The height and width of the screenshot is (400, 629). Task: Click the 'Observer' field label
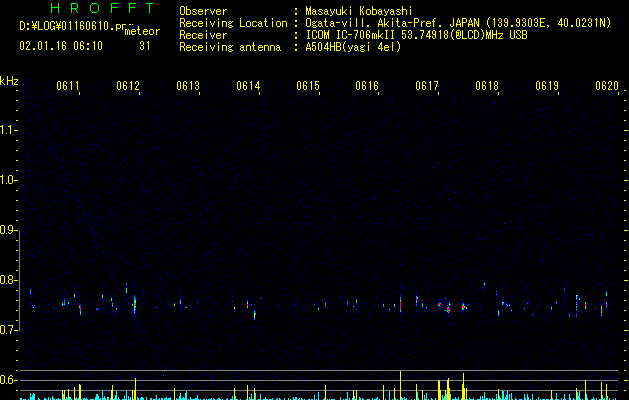(x=203, y=11)
